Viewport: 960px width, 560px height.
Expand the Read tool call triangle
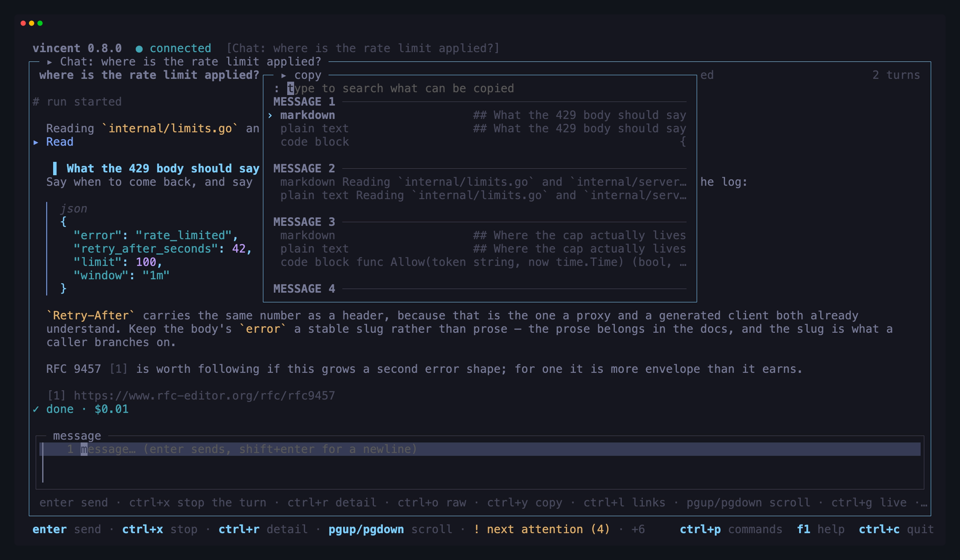click(x=36, y=142)
